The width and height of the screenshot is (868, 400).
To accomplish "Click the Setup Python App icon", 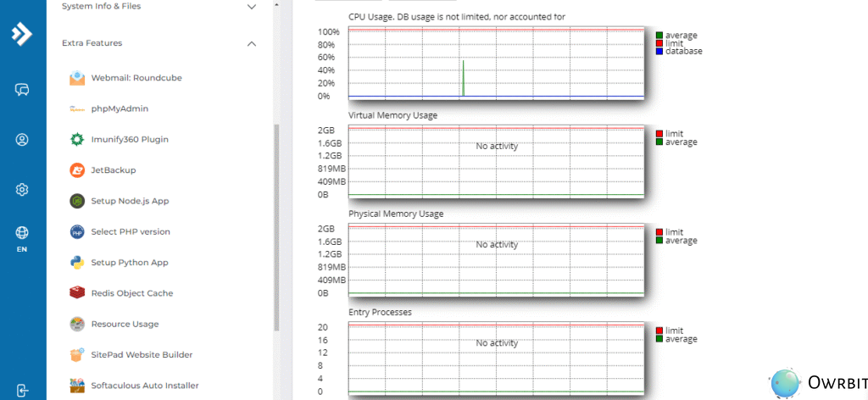I will tap(77, 263).
